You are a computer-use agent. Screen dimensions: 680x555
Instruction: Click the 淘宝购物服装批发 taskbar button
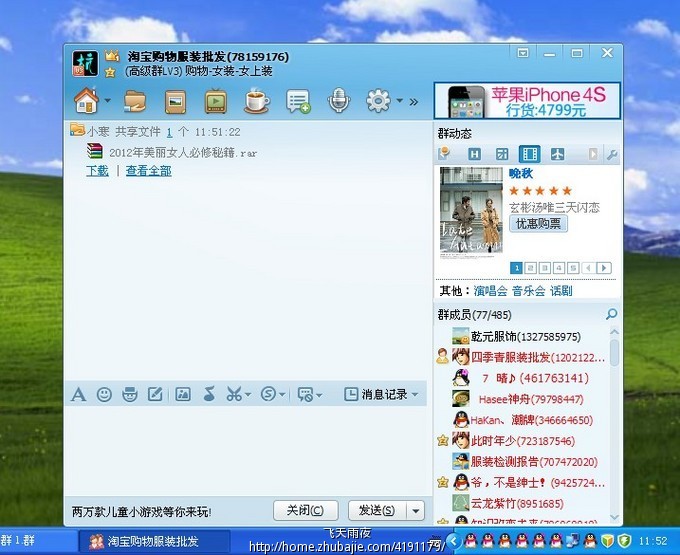(x=154, y=542)
